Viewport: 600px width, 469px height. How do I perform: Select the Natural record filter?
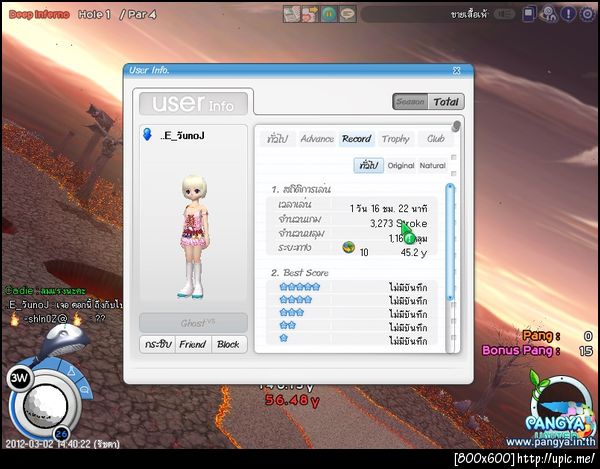coord(432,166)
